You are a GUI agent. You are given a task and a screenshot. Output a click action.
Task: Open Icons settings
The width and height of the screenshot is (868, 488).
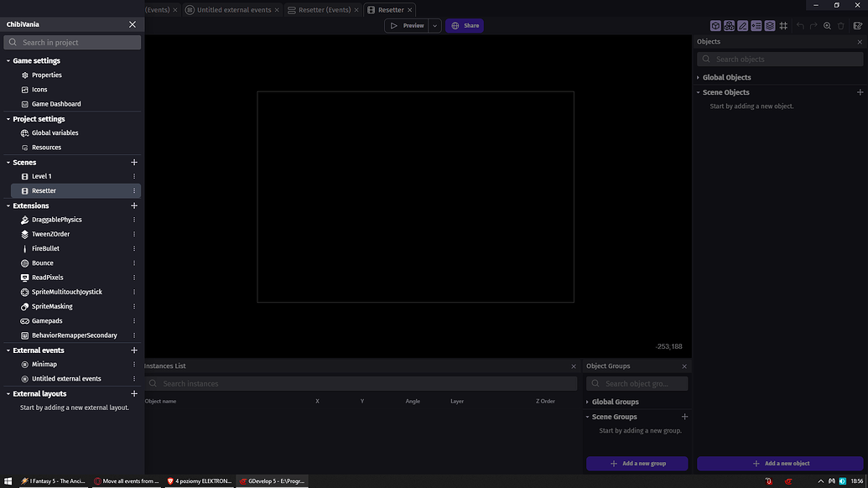[x=39, y=90]
